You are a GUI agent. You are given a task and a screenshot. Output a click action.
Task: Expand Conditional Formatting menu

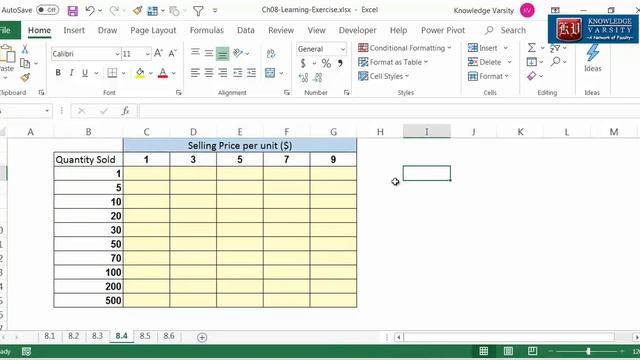pos(405,48)
